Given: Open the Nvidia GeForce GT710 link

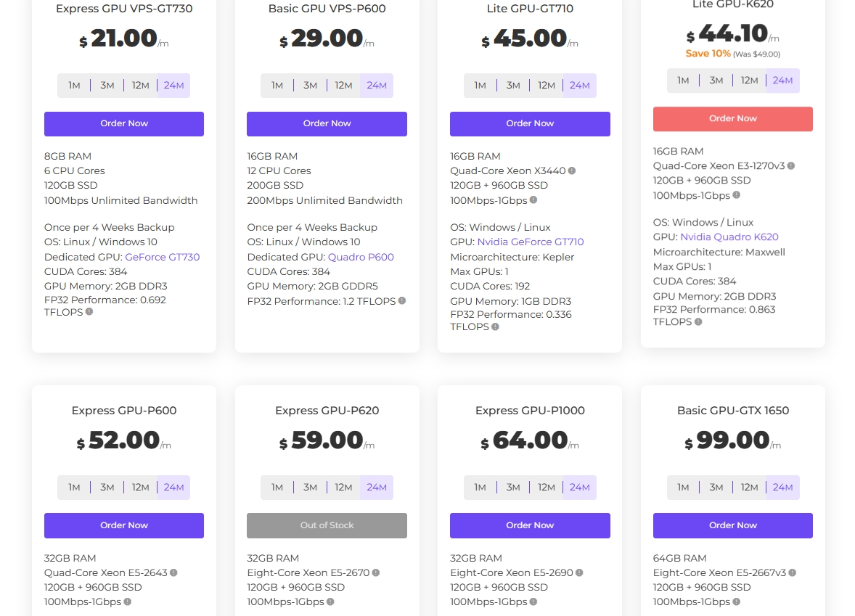Looking at the screenshot, I should (530, 242).
